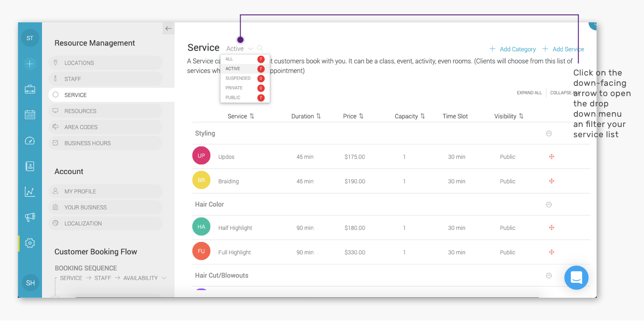Click the Add Category link
This screenshot has height=321, width=644.
point(513,49)
